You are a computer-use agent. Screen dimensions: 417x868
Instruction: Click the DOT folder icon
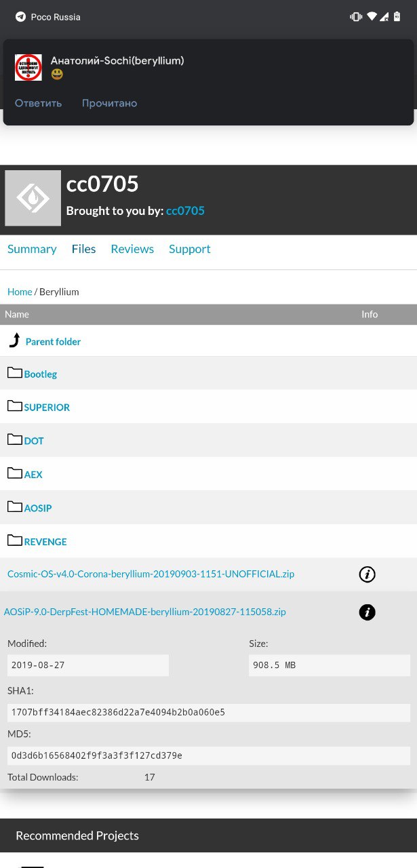click(15, 439)
